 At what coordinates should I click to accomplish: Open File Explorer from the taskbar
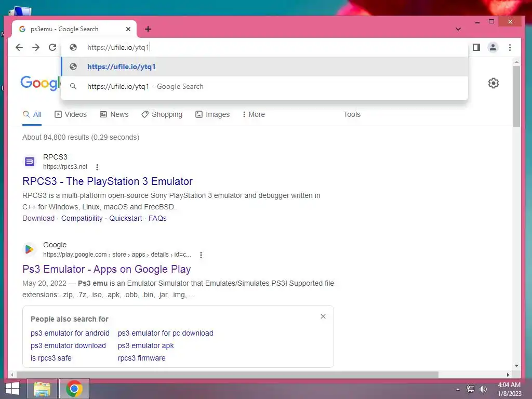pyautogui.click(x=42, y=389)
